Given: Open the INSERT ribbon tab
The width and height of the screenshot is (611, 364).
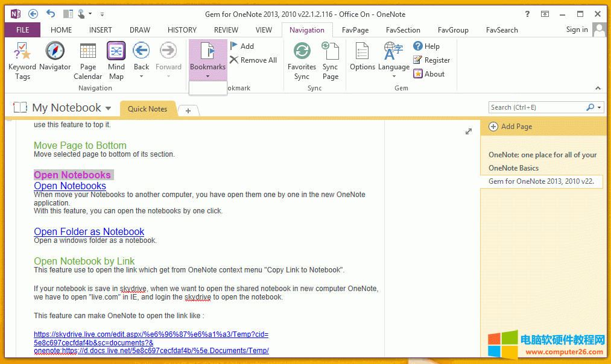Looking at the screenshot, I should point(100,30).
